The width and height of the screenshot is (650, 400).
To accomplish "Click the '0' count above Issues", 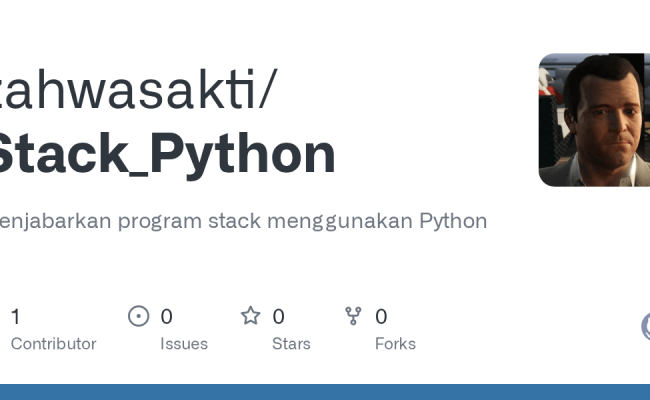I will point(167,317).
